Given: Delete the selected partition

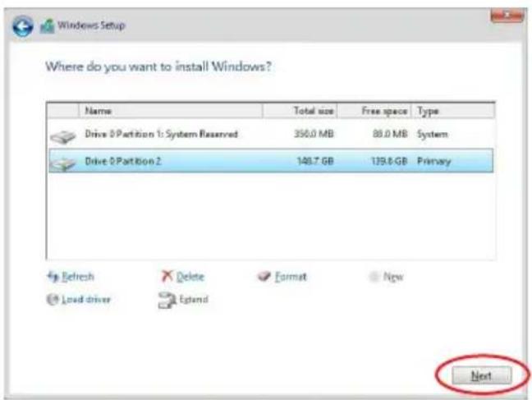Looking at the screenshot, I should click(x=190, y=277).
